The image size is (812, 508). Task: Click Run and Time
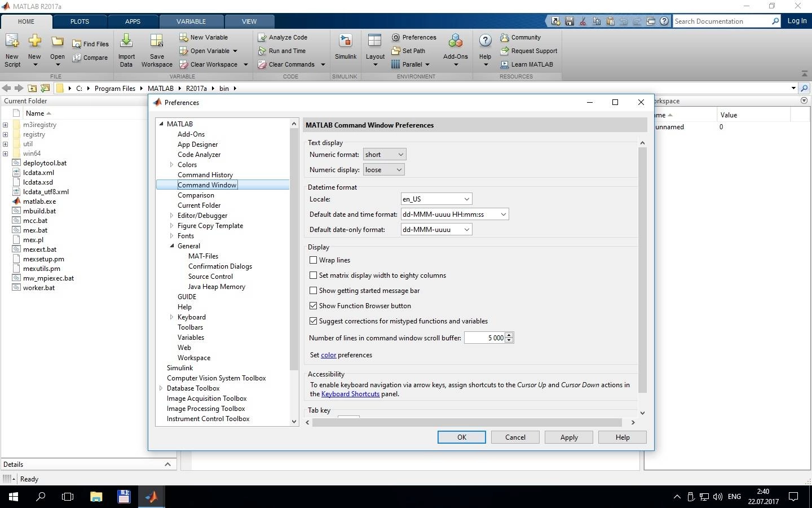281,51
